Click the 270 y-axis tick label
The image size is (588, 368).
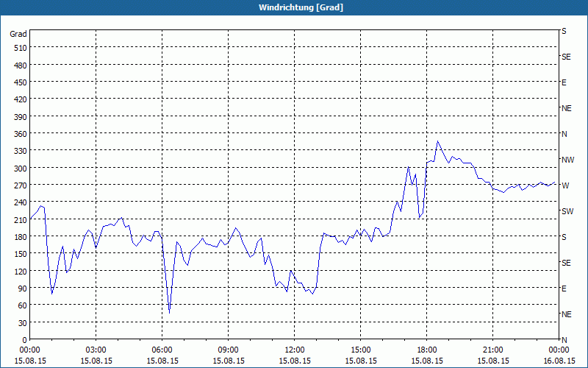(x=18, y=185)
